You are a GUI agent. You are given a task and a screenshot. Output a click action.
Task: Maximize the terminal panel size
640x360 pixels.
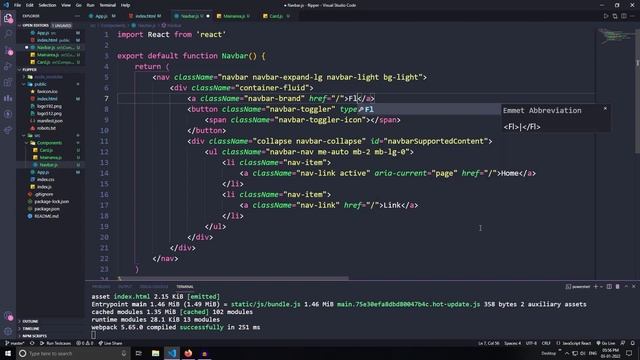(x=626, y=287)
